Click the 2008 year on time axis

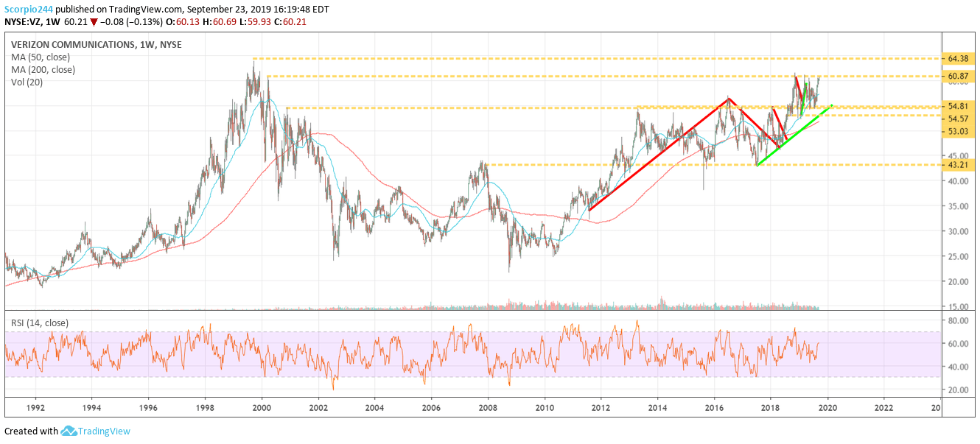[488, 407]
